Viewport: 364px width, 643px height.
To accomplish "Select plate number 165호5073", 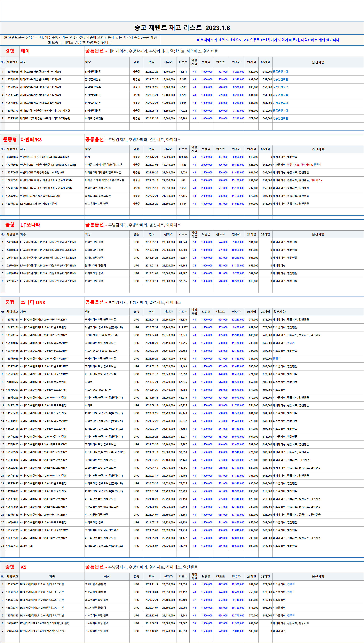I will tap(12, 584).
